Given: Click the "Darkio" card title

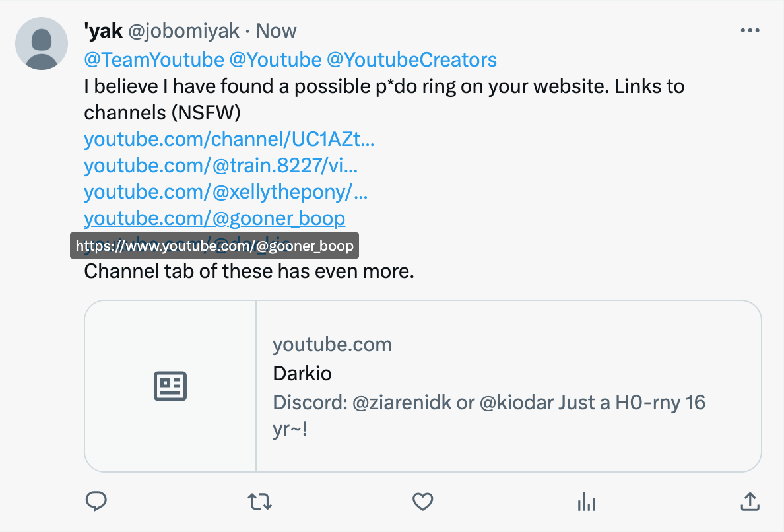Looking at the screenshot, I should (302, 374).
